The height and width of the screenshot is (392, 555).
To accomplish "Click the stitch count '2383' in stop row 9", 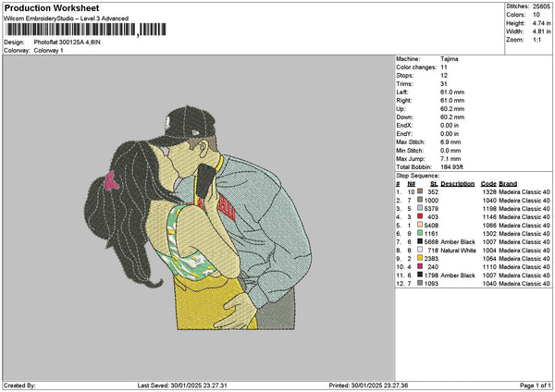I will click(x=431, y=259).
